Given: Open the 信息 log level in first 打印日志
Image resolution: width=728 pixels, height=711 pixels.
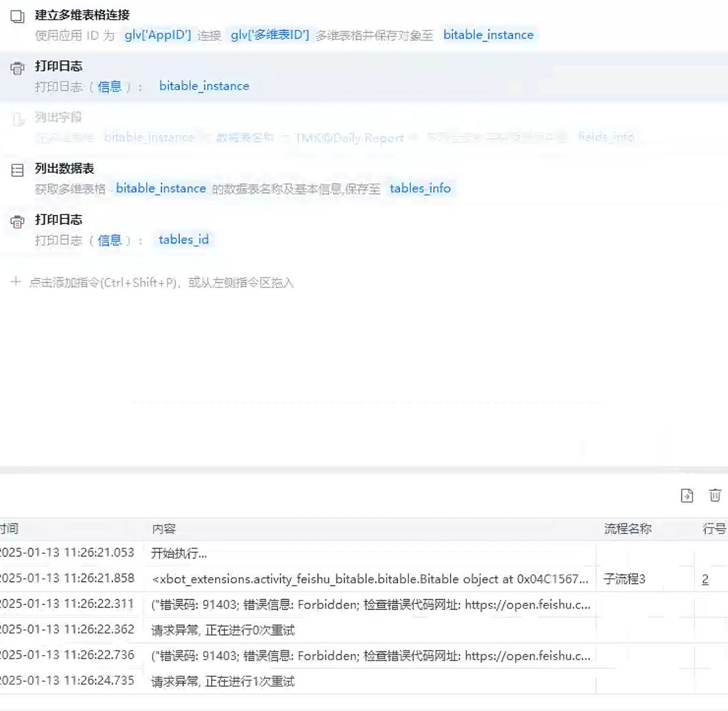Looking at the screenshot, I should point(110,86).
